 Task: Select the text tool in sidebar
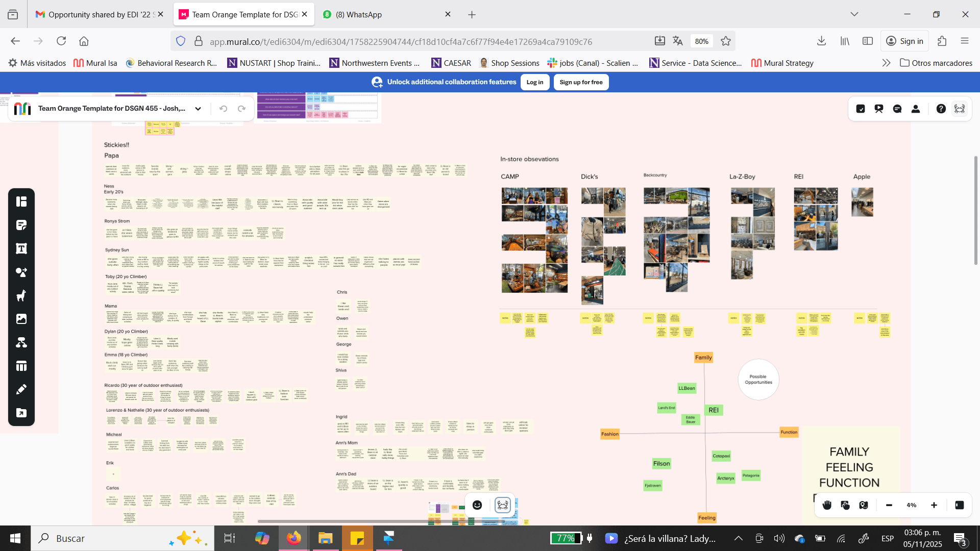[21, 248]
